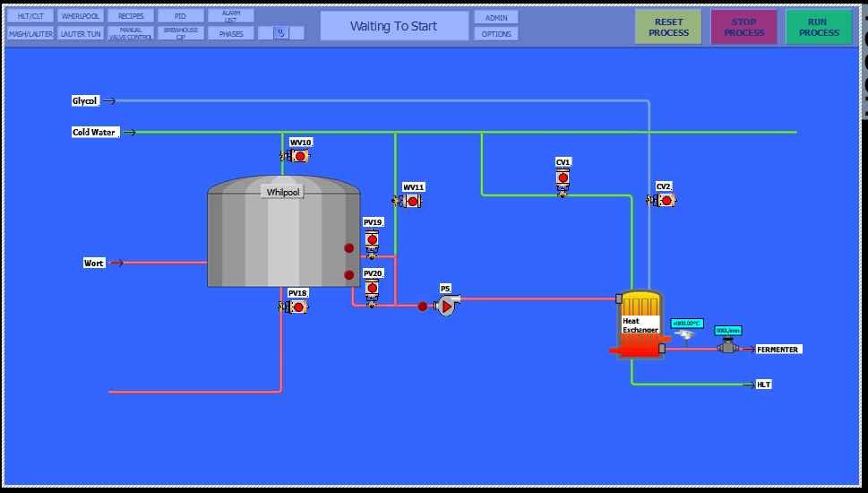Click RESET PROCESS
This screenshot has height=493, width=868.
(x=669, y=27)
